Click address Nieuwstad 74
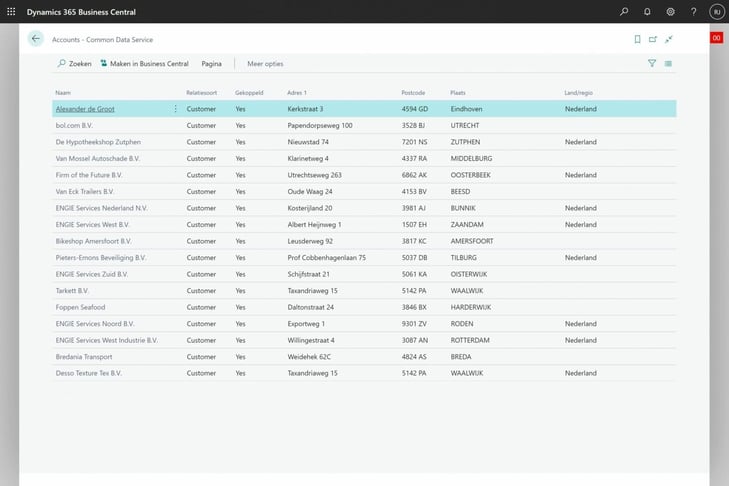The height and width of the screenshot is (486, 729). [308, 142]
